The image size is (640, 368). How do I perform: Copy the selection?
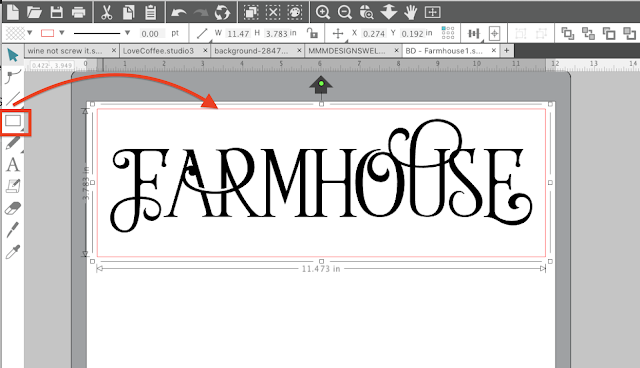point(129,12)
